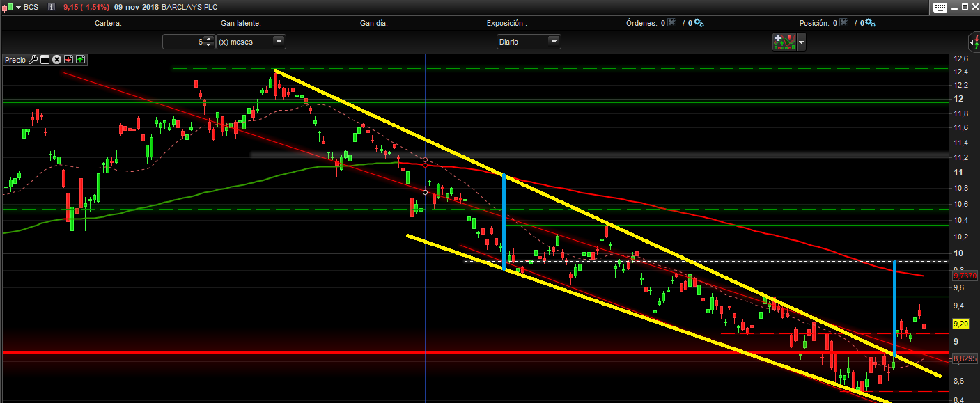Click the candlestick chart style icon

8,6
